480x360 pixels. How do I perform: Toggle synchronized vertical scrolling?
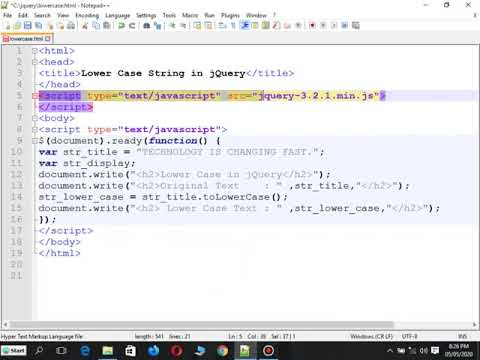197,26
